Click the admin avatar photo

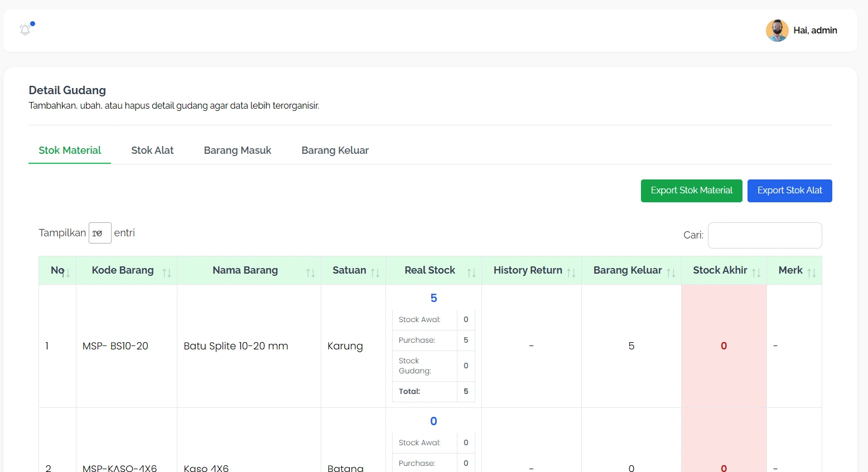(x=777, y=31)
